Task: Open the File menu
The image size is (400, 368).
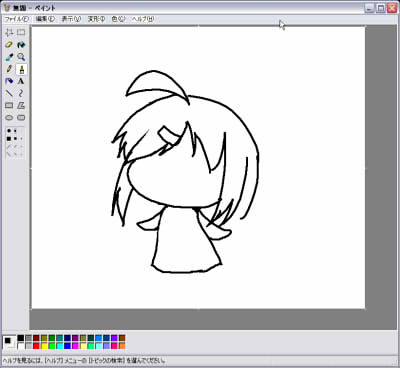Action: coord(16,19)
